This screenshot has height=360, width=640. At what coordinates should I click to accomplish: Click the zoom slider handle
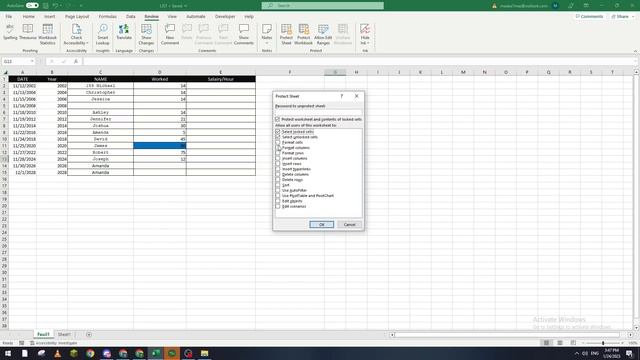tap(603, 343)
